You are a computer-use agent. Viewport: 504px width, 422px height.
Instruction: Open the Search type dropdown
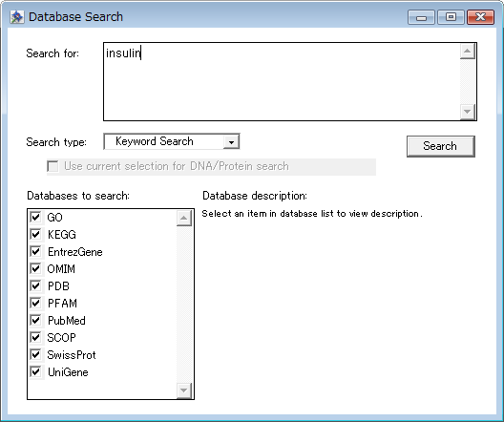[x=172, y=141]
